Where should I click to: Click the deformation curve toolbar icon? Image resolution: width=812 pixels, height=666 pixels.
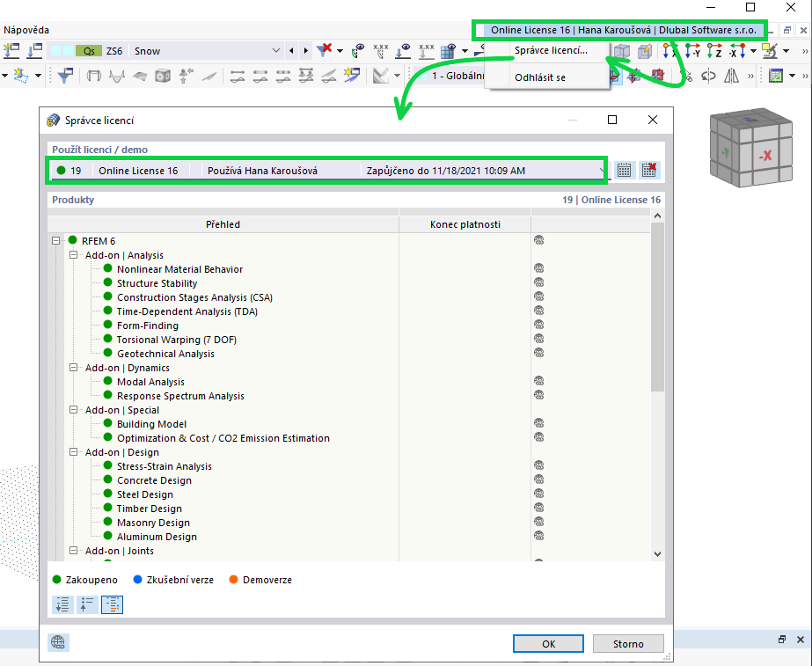[x=117, y=77]
